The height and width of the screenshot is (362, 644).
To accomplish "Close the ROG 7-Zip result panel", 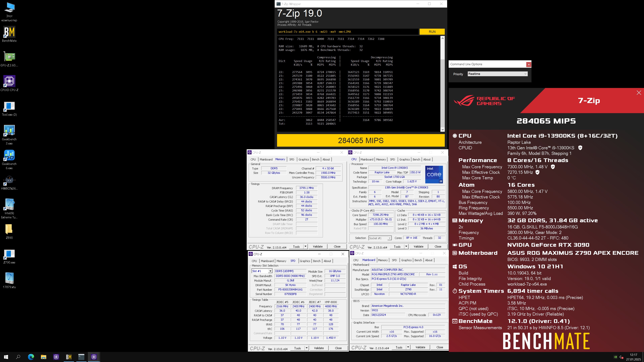I will pyautogui.click(x=639, y=93).
